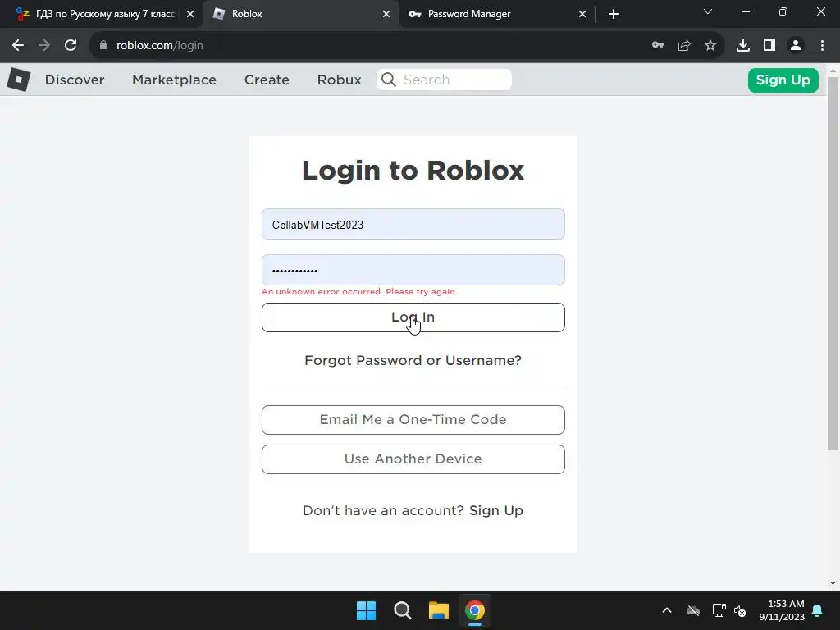Open Marketplace in Roblox navigation
840x630 pixels.
174,80
